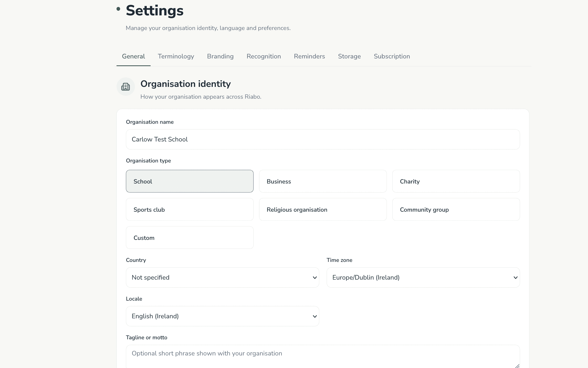The width and height of the screenshot is (588, 368).
Task: Click the Organisation name input field
Action: click(x=323, y=139)
